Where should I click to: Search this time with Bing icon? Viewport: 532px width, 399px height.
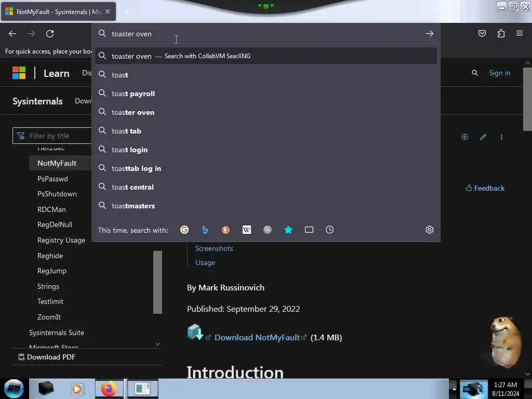pos(205,230)
